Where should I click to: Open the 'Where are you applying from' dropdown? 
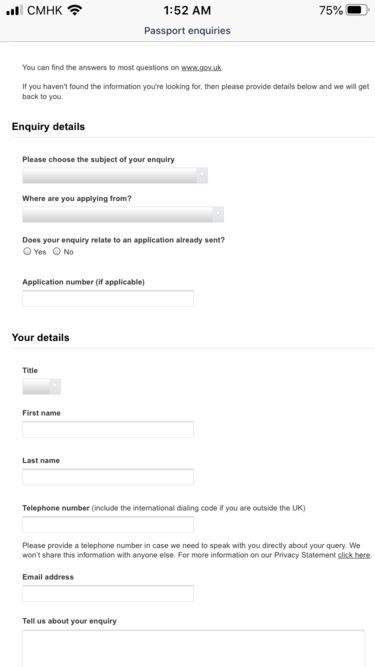123,214
